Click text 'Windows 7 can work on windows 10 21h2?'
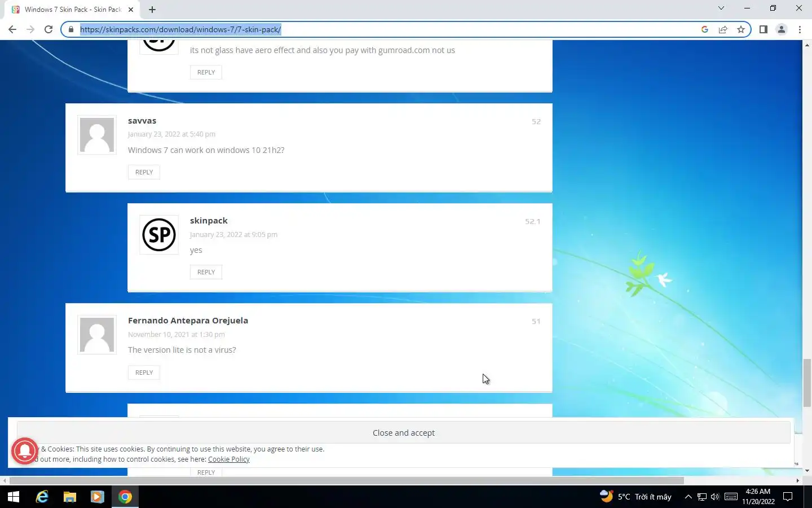The image size is (812, 508). click(206, 150)
